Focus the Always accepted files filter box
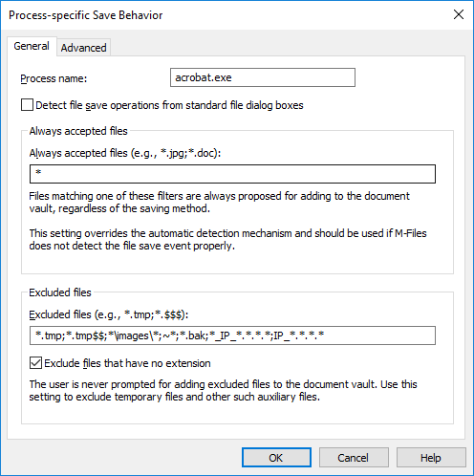Screen dimensions: 474x476 [232, 174]
